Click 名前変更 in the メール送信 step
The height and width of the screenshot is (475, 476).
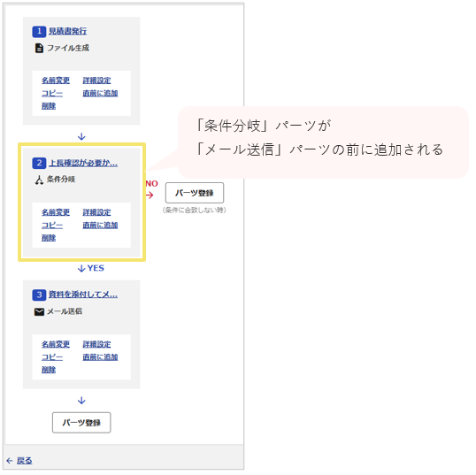tap(56, 344)
